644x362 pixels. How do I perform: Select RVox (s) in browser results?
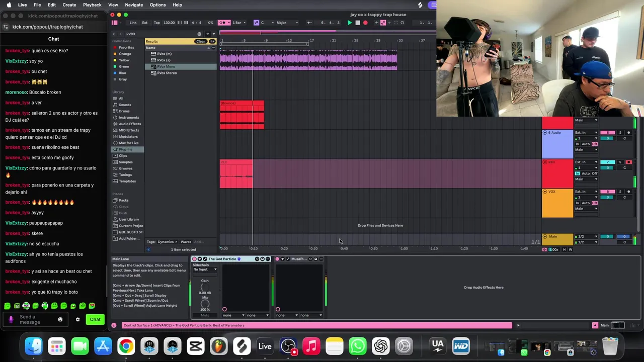click(x=164, y=60)
